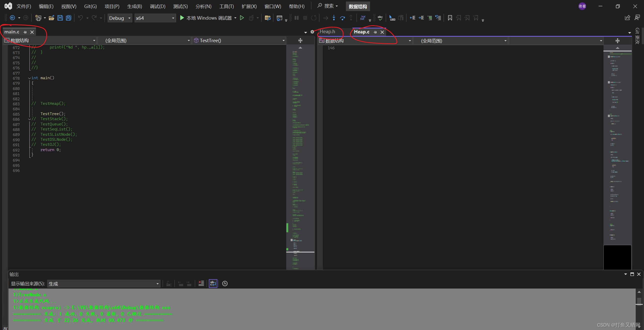Click the 搜索 search button in title bar
This screenshot has width=644, height=330.
(x=327, y=6)
